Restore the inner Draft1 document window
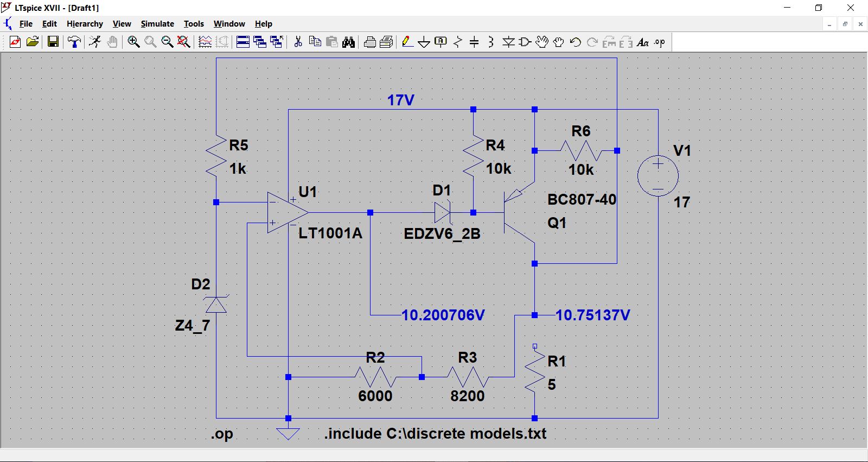 click(845, 24)
